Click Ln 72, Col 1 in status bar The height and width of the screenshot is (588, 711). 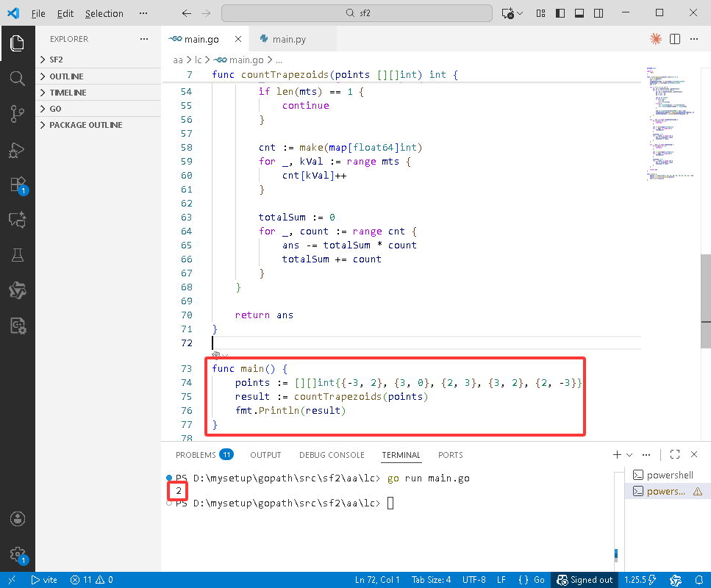(377, 580)
